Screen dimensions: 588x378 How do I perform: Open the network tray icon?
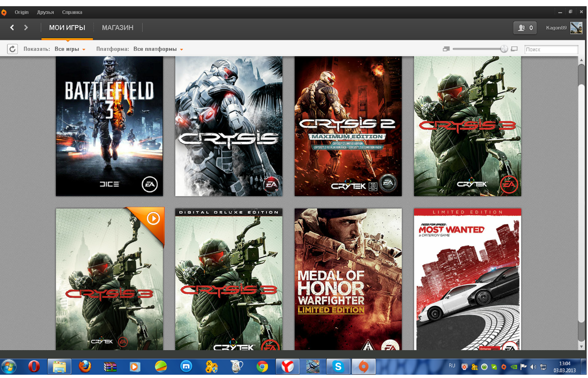tap(543, 367)
